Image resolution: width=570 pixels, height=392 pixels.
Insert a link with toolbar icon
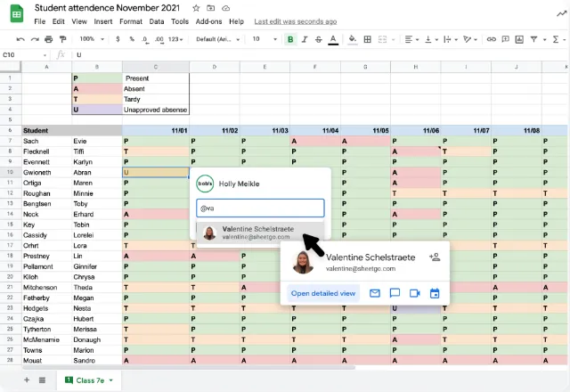click(491, 39)
